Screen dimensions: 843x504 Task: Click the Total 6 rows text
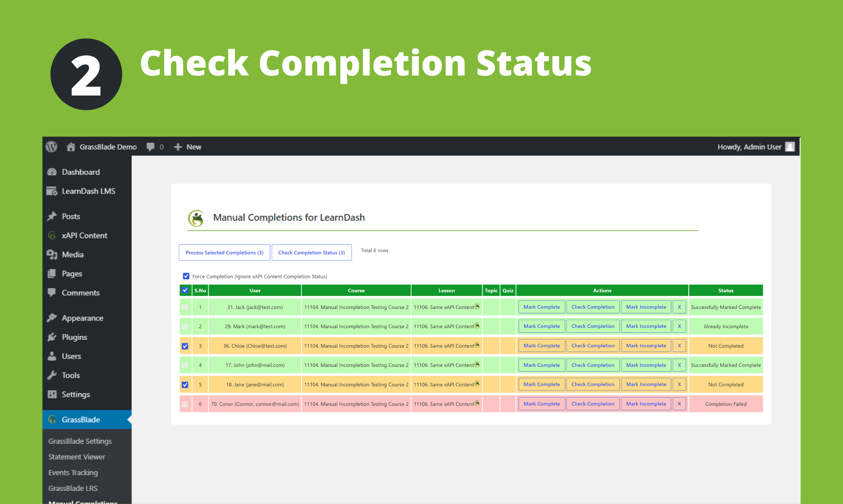pos(374,250)
